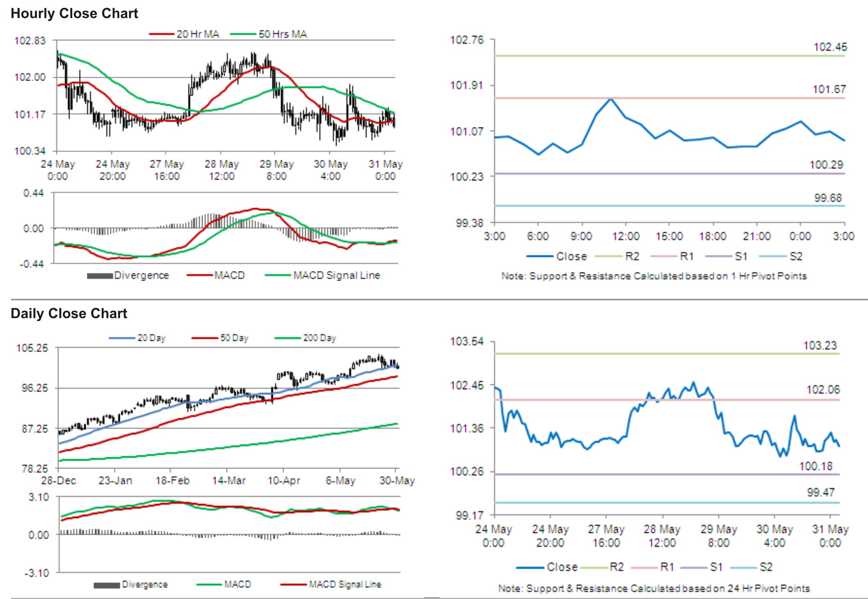Click the 3.10 daily MACD axis label
The image size is (868, 599).
point(39,497)
